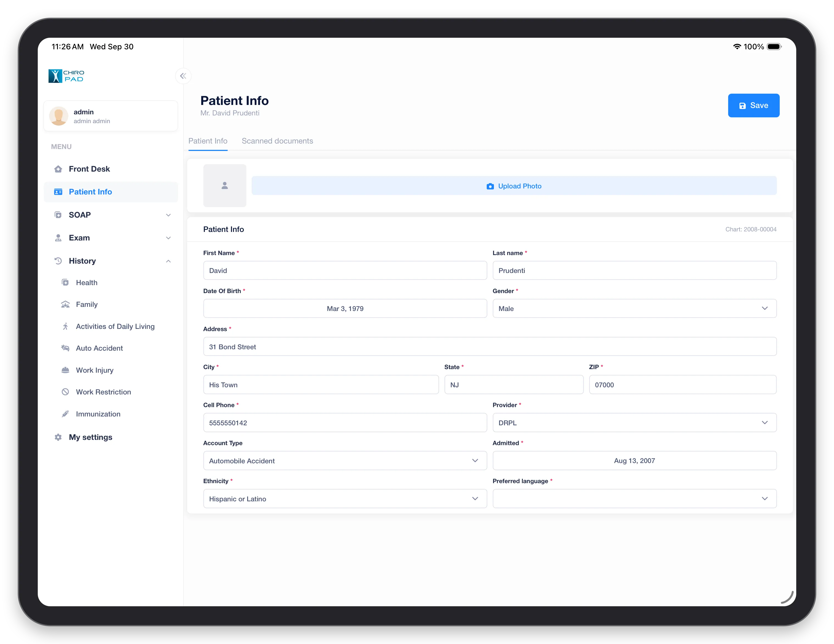Click the Front Desk home icon
The image size is (834, 644).
[x=58, y=169]
